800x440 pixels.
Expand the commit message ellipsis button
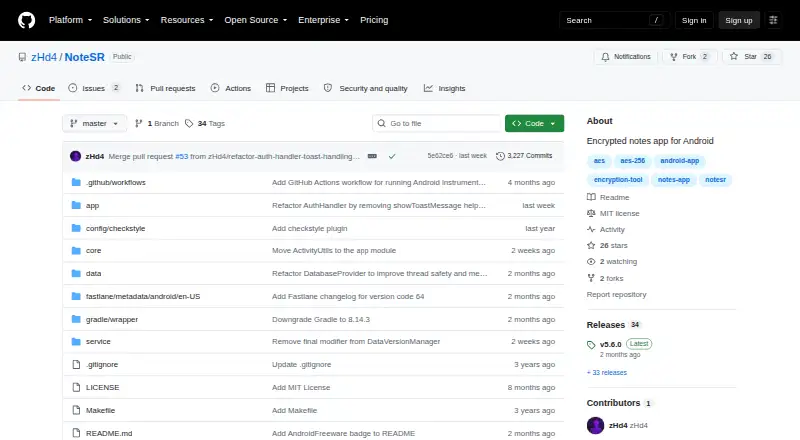372,156
